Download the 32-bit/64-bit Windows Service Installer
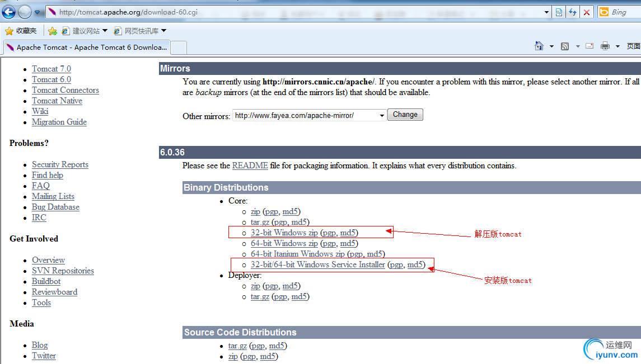This screenshot has width=641, height=364. [x=317, y=265]
